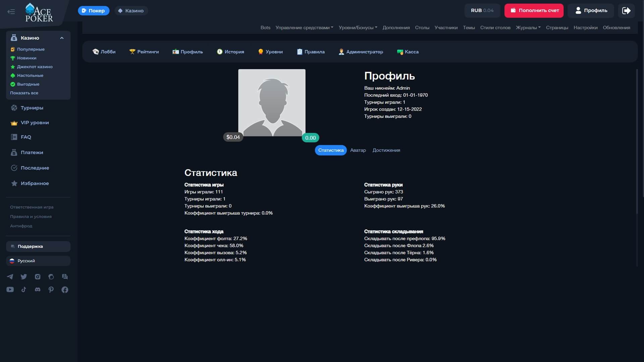Screen dimensions: 644x362
Task: Open the Участники admin menu item
Action: tap(446, 27)
